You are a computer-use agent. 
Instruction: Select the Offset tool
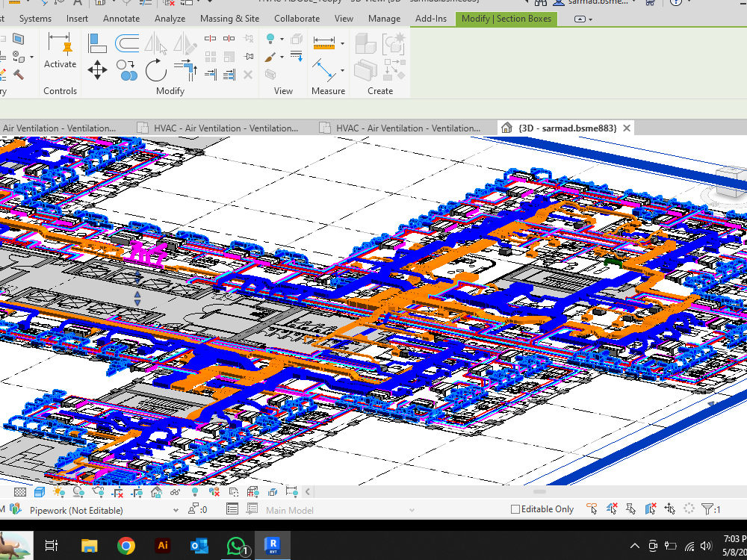(127, 43)
